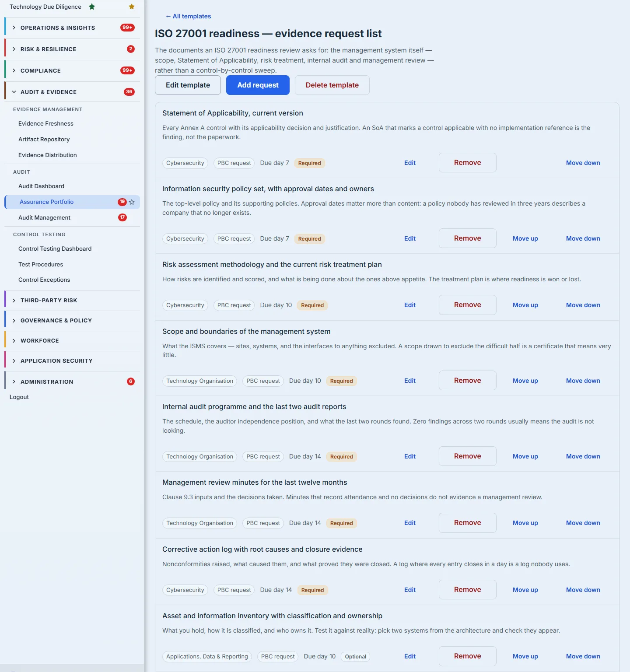Viewport: 630px width, 672px height.
Task: Click the Add request button
Action: tap(258, 85)
